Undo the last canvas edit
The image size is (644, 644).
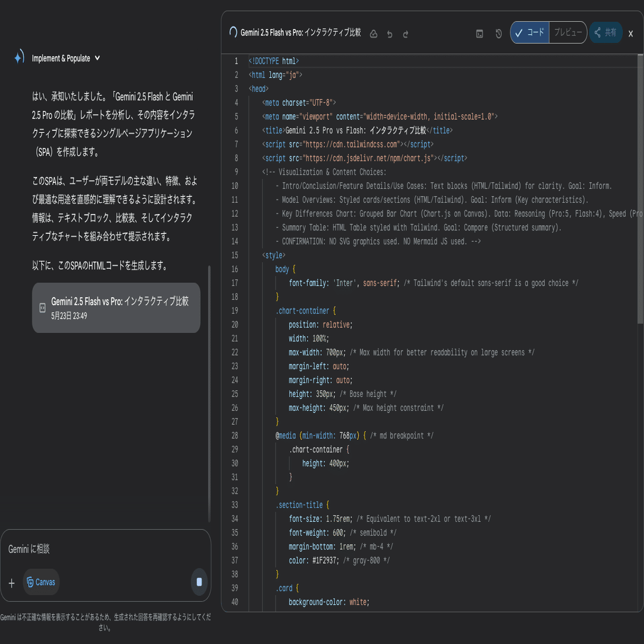tap(390, 34)
